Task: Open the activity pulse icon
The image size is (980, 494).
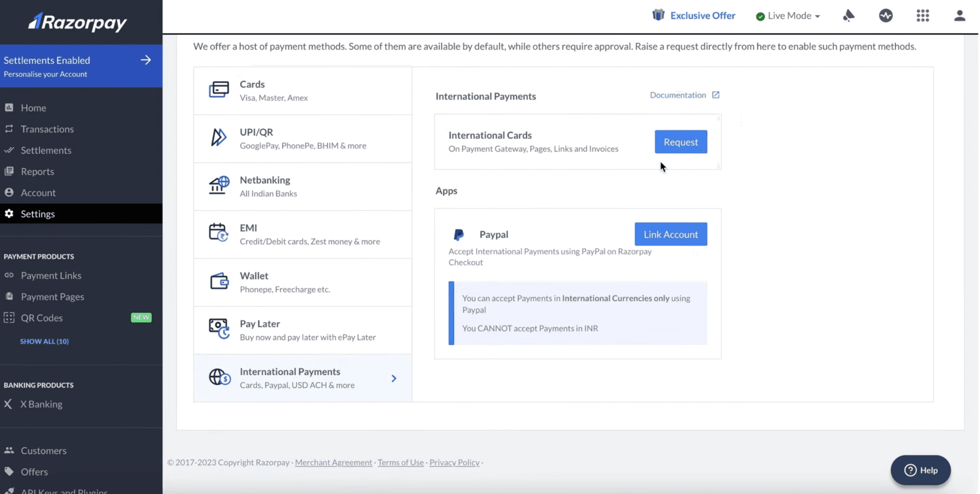Action: tap(886, 15)
